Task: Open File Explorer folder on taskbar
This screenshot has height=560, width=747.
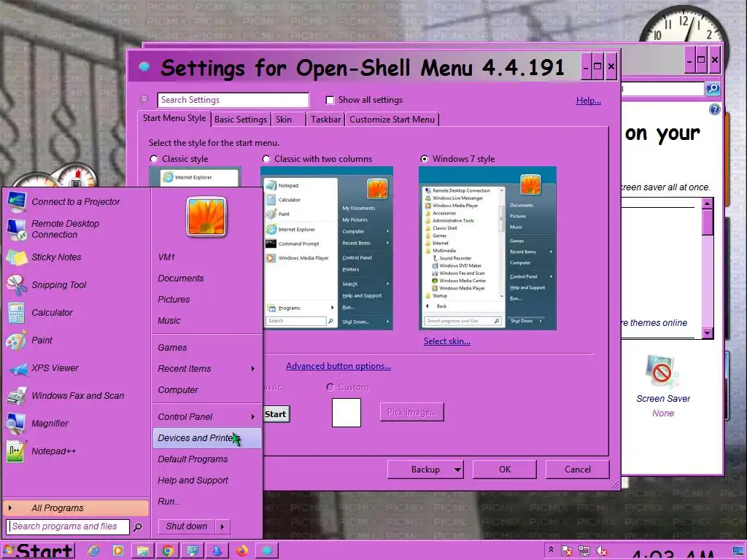Action: (142, 551)
